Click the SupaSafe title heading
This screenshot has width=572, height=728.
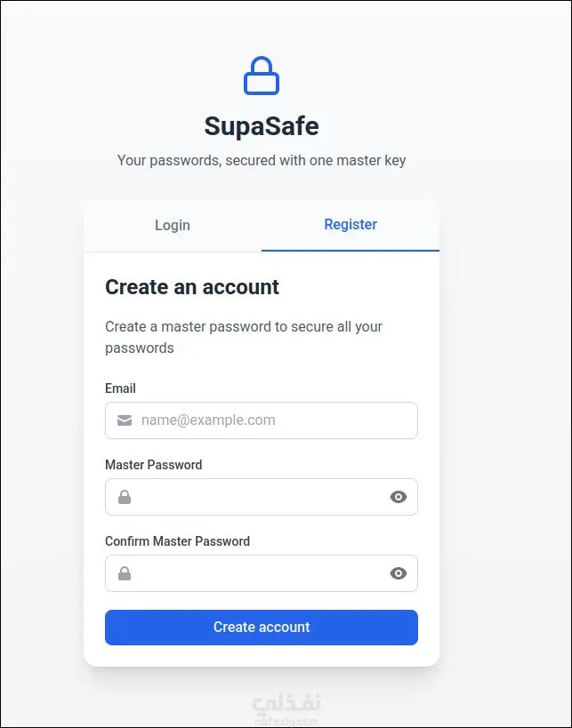point(262,126)
